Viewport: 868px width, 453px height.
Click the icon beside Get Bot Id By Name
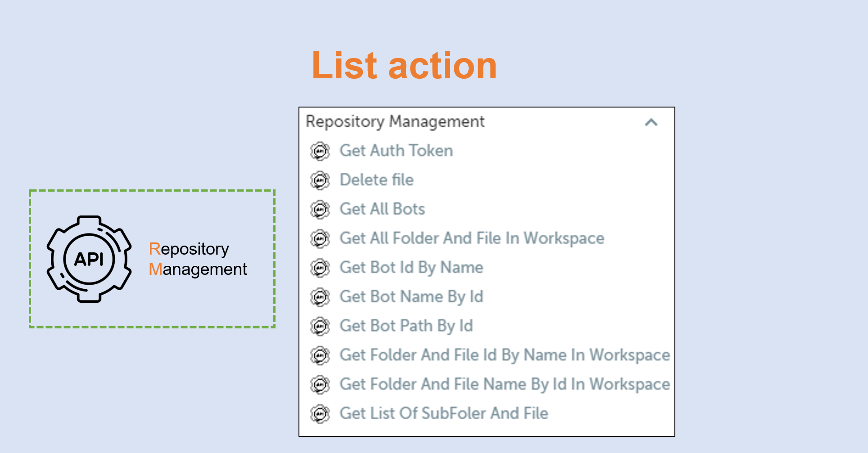click(320, 268)
